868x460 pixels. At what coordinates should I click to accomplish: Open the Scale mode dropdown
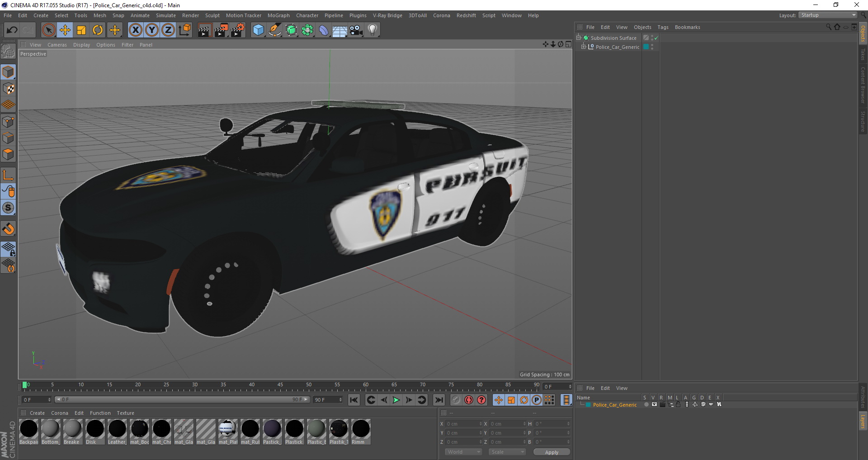pyautogui.click(x=507, y=452)
